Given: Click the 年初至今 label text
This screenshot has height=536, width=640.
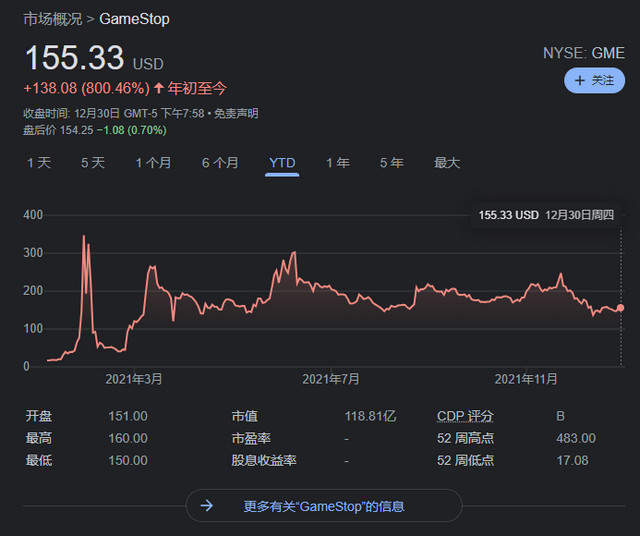Looking at the screenshot, I should (x=197, y=88).
